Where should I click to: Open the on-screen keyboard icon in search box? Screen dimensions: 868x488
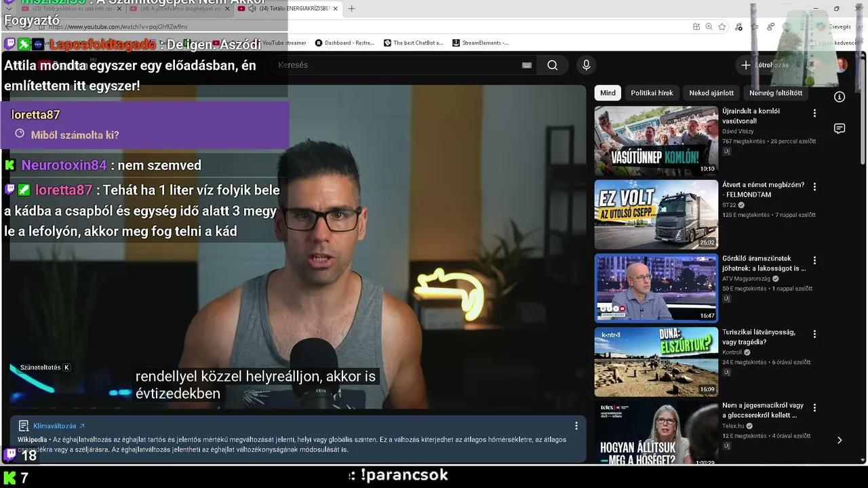tap(527, 65)
